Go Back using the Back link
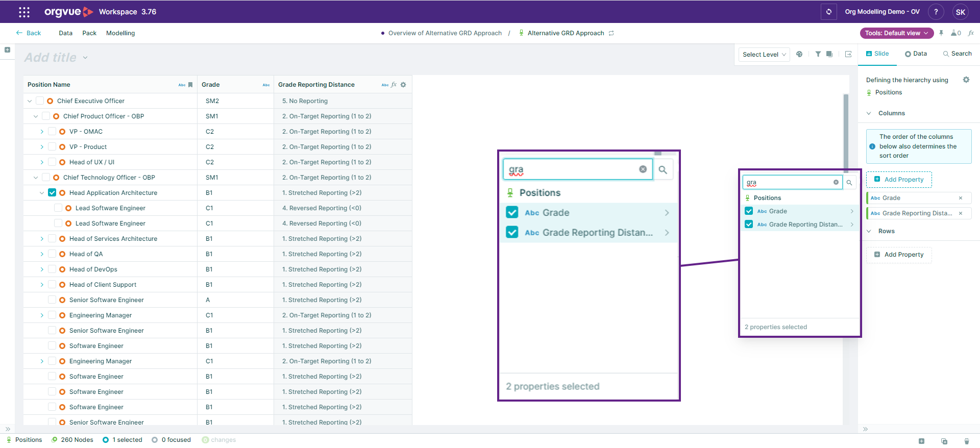 [x=29, y=33]
